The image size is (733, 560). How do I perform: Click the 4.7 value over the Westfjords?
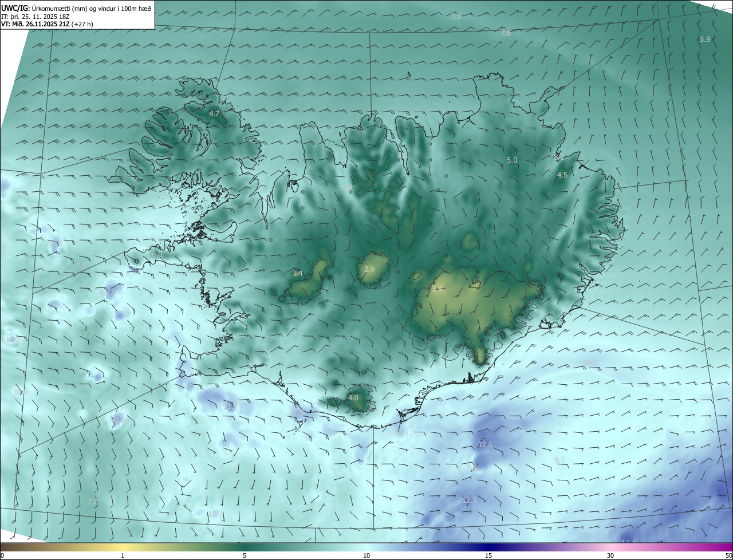[x=214, y=114]
